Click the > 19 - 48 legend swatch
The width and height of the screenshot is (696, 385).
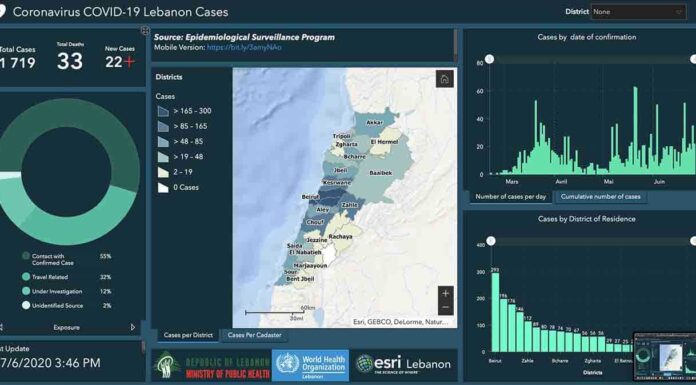(163, 157)
